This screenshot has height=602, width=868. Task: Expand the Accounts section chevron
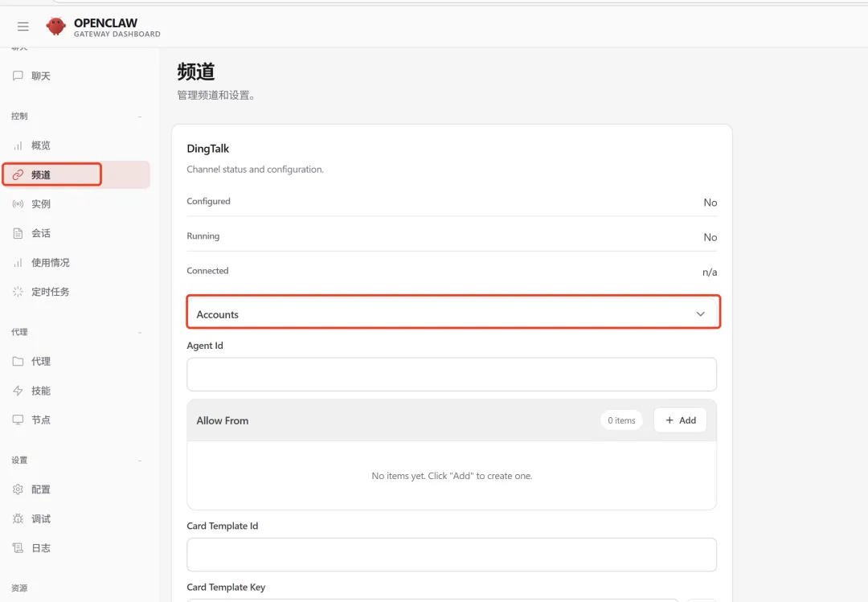(x=700, y=314)
